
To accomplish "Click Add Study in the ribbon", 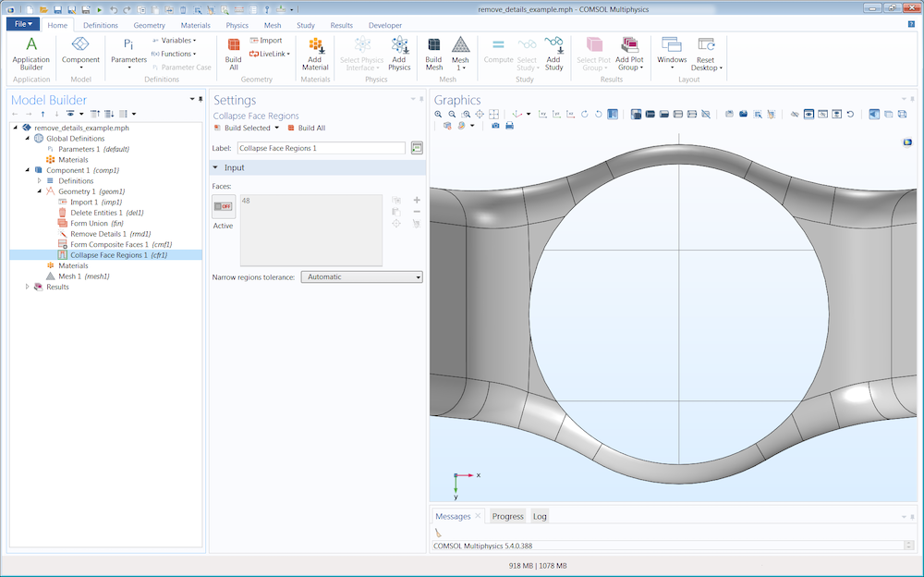I will [553, 53].
